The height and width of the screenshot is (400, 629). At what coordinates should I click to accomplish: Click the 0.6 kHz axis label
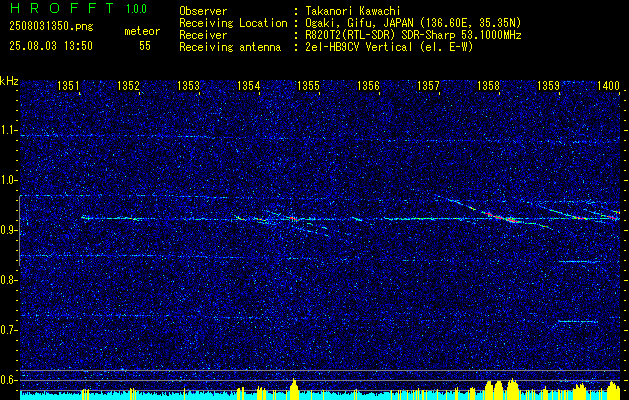point(9,380)
